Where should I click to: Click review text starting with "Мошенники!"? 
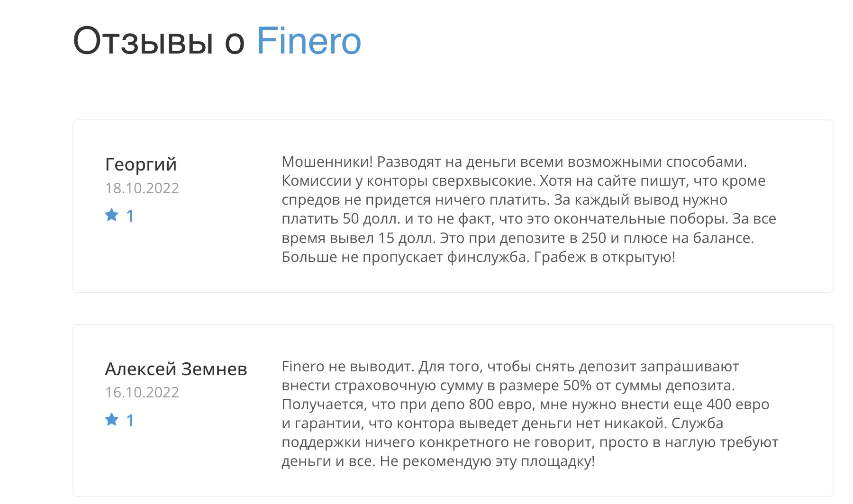529,209
